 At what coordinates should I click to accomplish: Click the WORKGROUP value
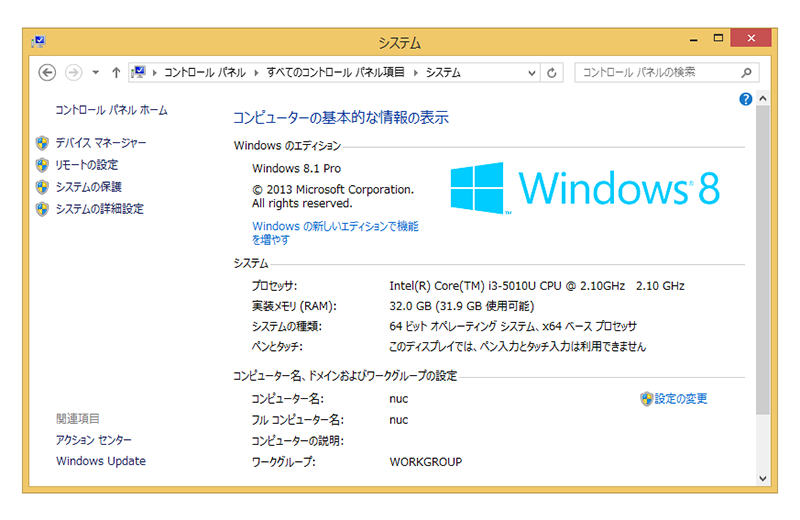click(426, 462)
